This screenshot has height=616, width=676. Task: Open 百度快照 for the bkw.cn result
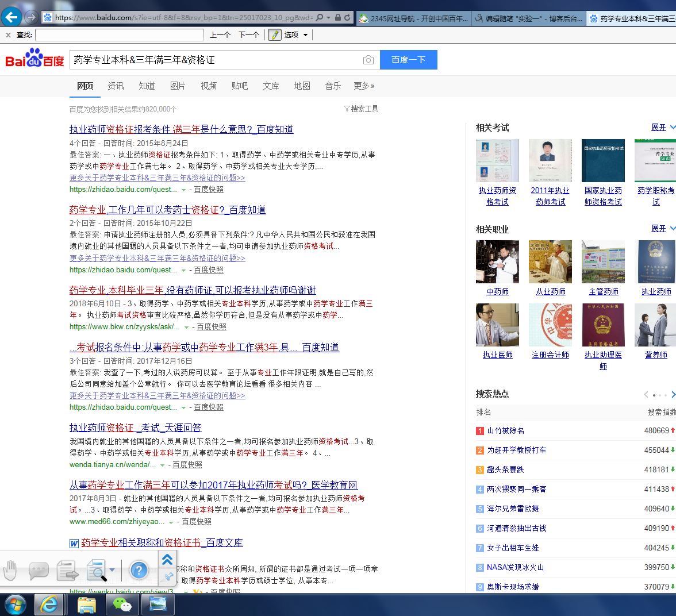tap(212, 327)
